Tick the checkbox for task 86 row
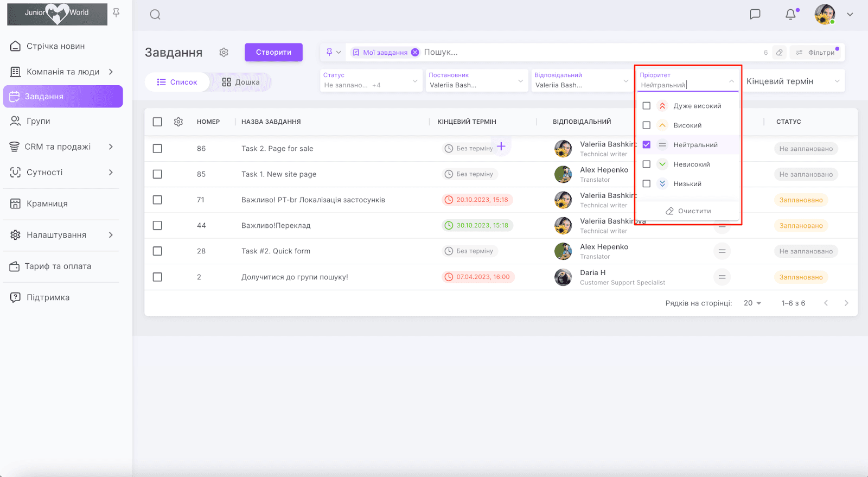The height and width of the screenshot is (477, 868). click(x=157, y=149)
